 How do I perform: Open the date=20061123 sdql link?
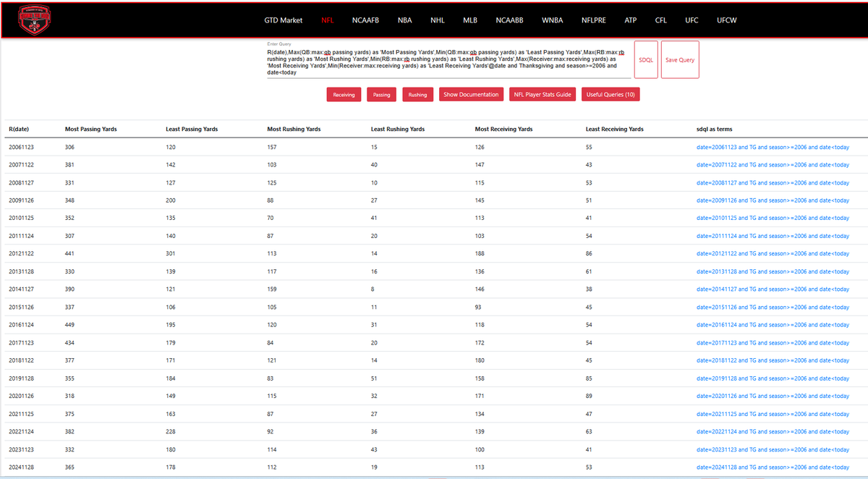773,147
